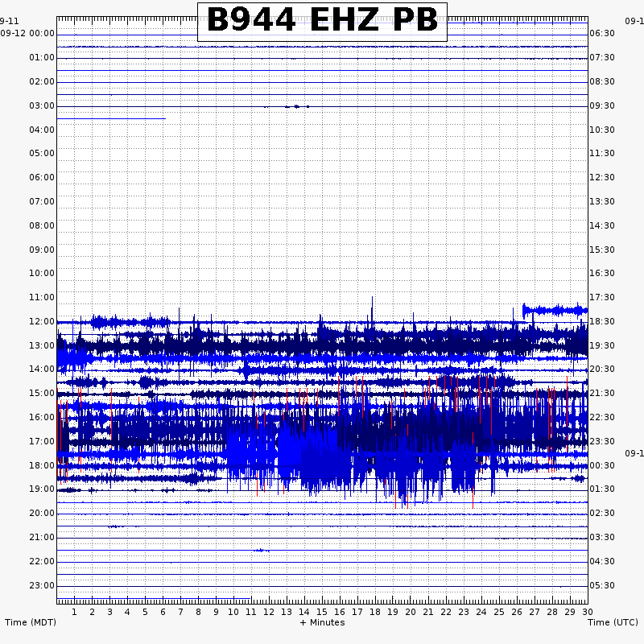Click minute 5 on the bottom axis
Viewport: 644px width, 644px height.
pyautogui.click(x=145, y=613)
